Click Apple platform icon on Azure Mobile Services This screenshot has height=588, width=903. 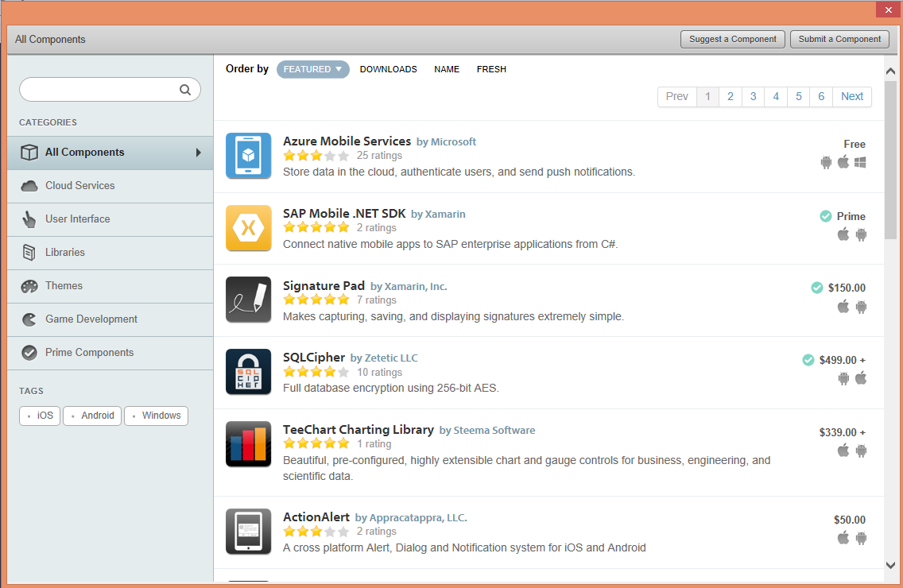pos(843,162)
